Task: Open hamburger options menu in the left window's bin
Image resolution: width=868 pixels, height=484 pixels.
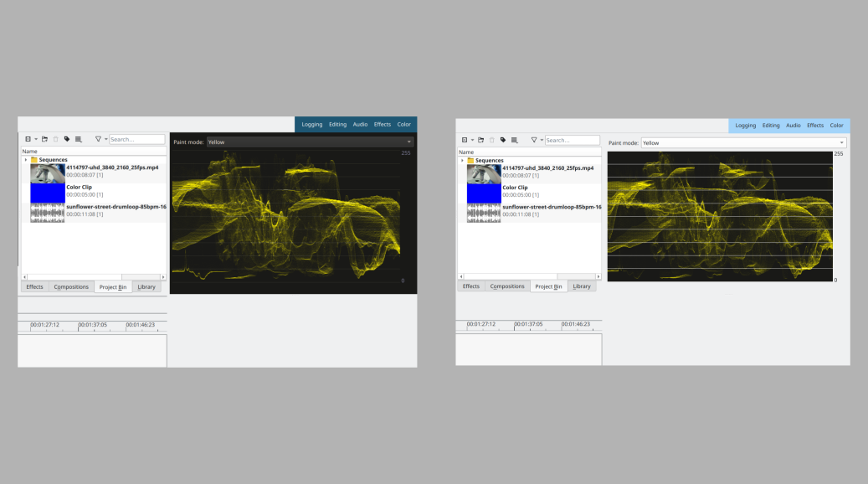Action: [x=78, y=140]
